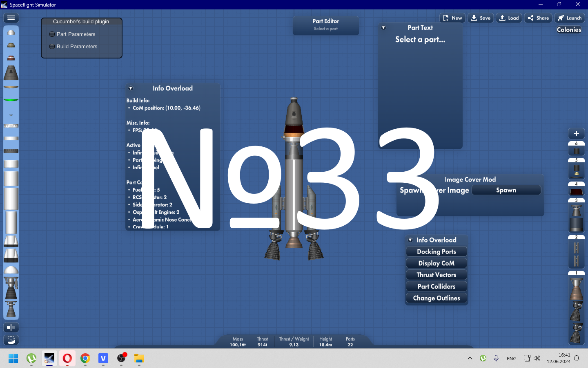Open File Explorer from the taskbar
This screenshot has height=368, width=588.
[x=139, y=359]
